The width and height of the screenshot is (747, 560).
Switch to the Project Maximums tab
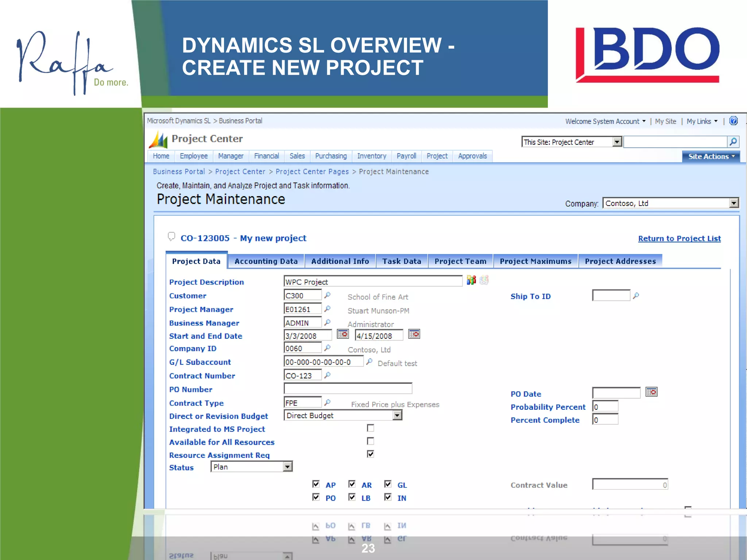535,261
